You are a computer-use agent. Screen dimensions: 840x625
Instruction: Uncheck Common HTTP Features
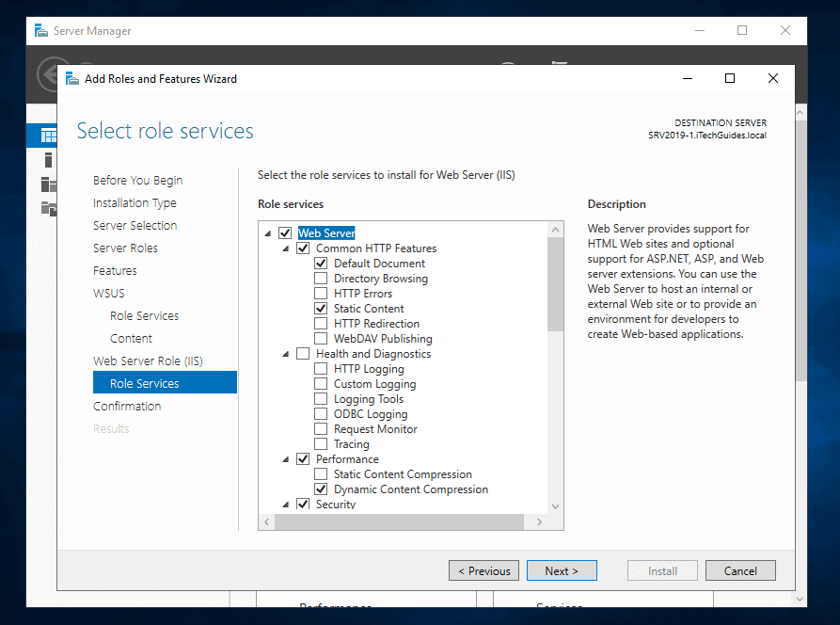303,248
